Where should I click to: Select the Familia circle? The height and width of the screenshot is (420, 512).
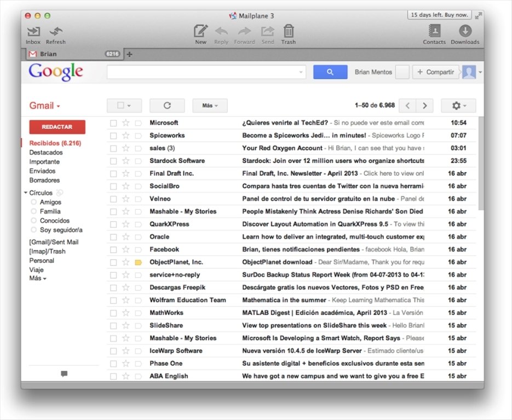[x=50, y=211]
